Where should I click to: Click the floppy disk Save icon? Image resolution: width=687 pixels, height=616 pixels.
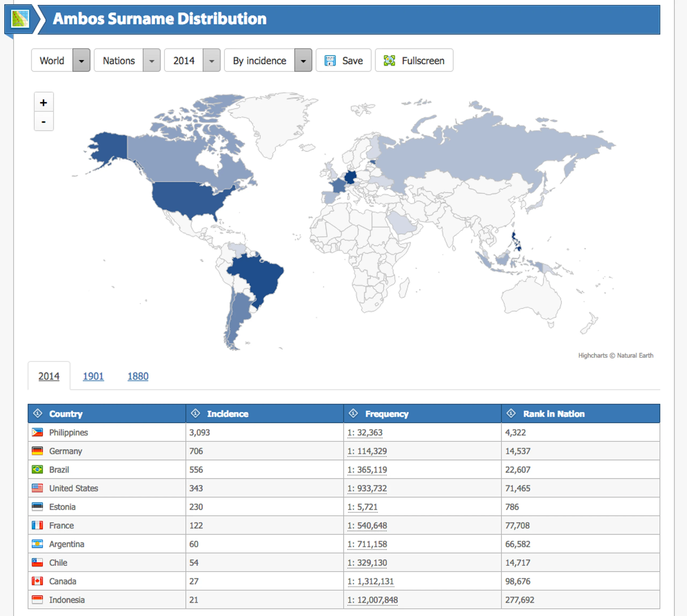click(330, 61)
